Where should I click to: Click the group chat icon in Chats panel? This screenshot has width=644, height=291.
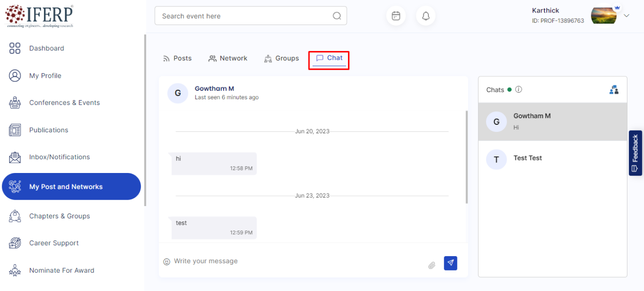[614, 90]
